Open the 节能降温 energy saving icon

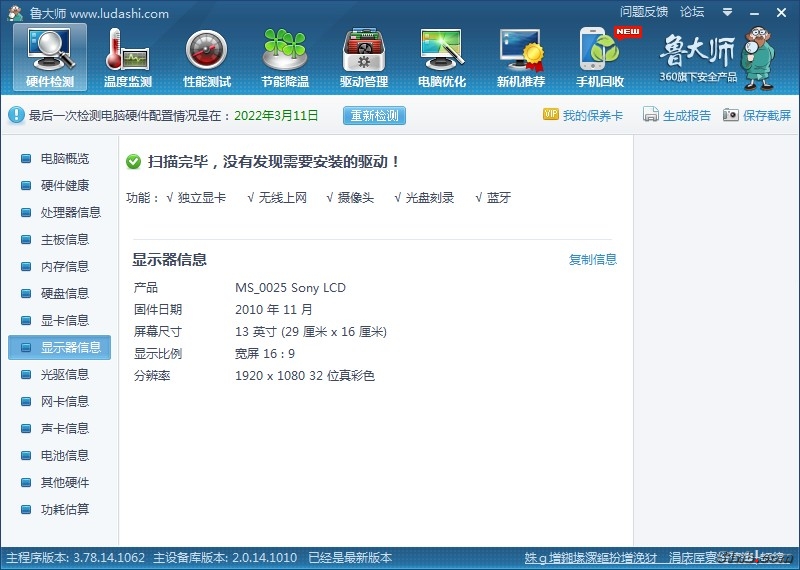285,57
